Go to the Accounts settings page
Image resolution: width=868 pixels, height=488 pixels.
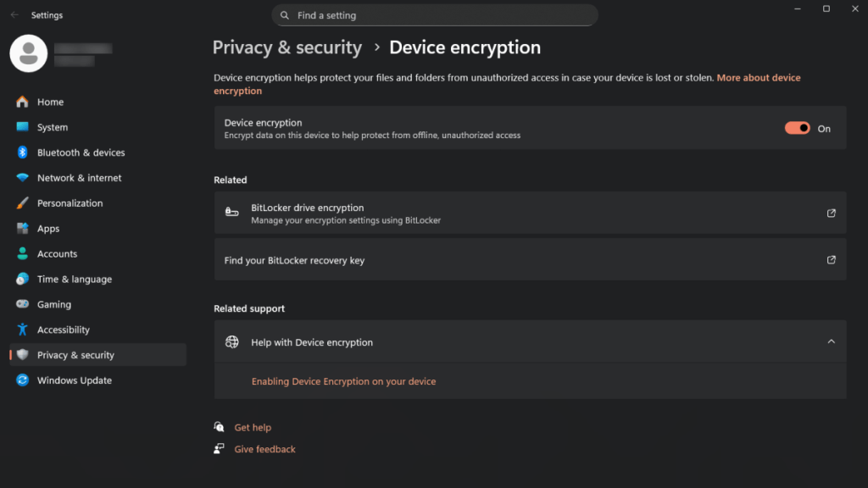click(57, 254)
